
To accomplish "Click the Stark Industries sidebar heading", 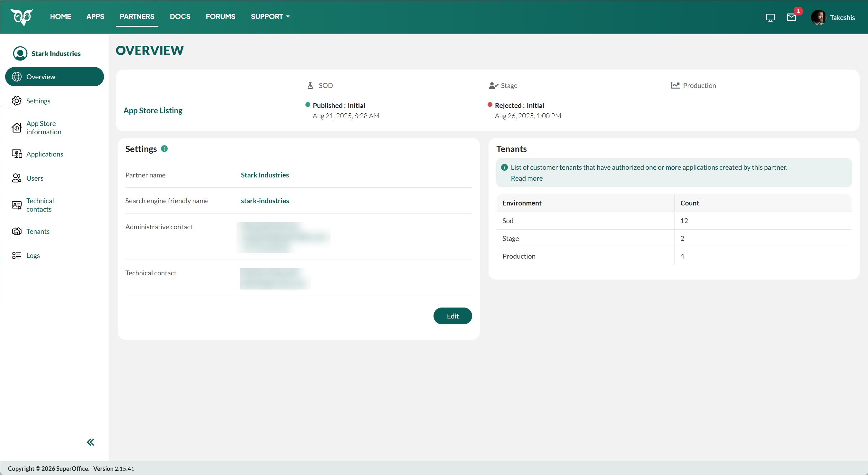I will pos(56,53).
